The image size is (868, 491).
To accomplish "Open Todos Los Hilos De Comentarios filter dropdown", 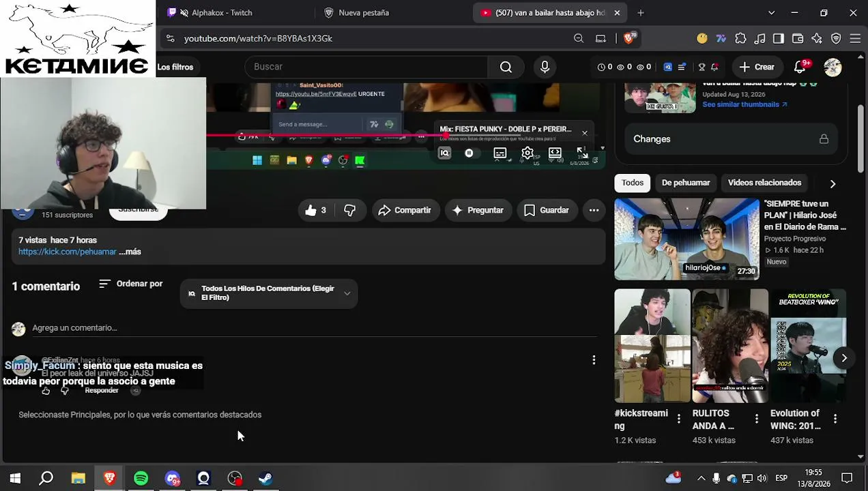I will (x=269, y=293).
